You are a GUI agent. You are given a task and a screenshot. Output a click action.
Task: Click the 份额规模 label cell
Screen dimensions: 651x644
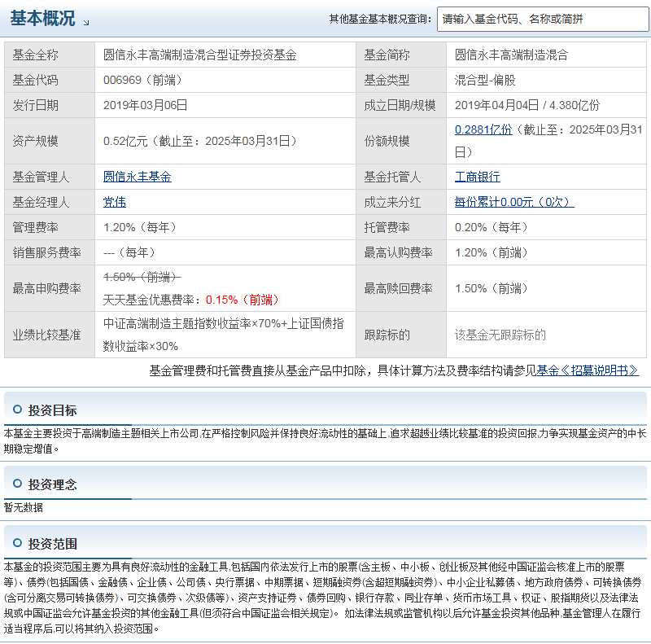coord(401,142)
